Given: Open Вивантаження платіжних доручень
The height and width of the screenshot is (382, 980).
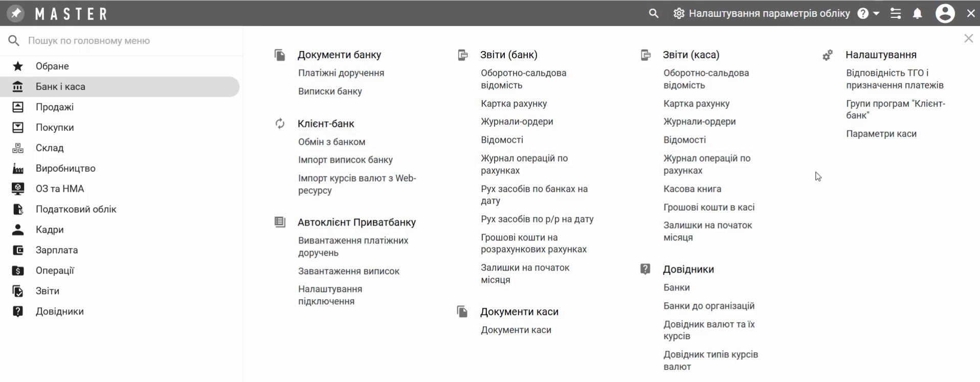Looking at the screenshot, I should click(353, 246).
